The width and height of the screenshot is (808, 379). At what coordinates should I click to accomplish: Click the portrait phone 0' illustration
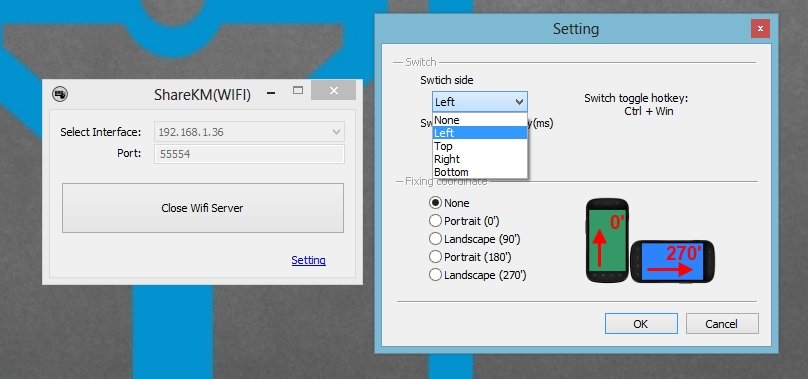pos(608,240)
